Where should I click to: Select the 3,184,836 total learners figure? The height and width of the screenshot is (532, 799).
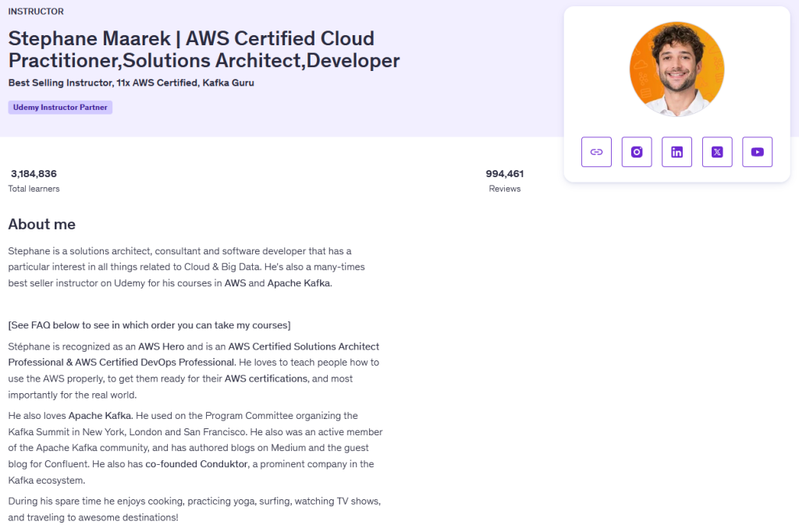coord(34,174)
